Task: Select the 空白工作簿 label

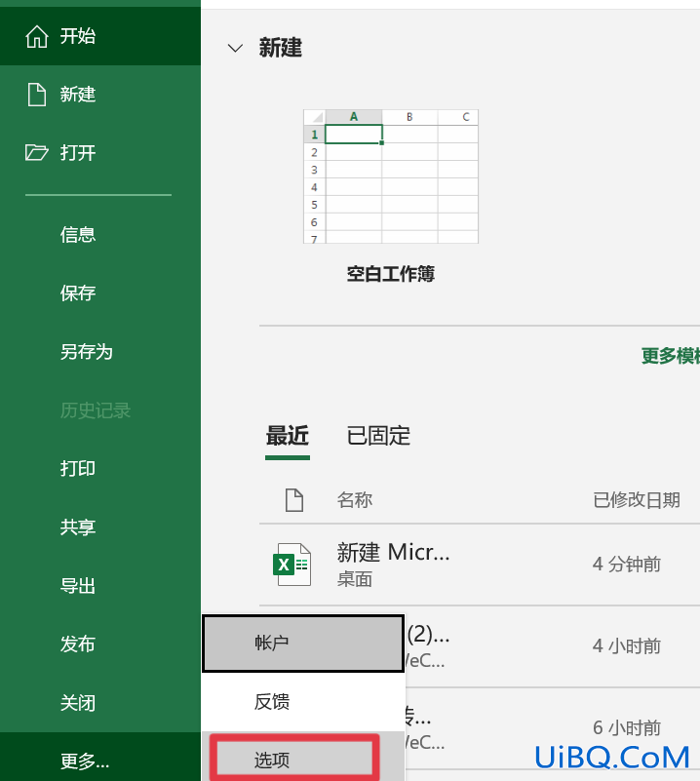Action: [x=391, y=274]
